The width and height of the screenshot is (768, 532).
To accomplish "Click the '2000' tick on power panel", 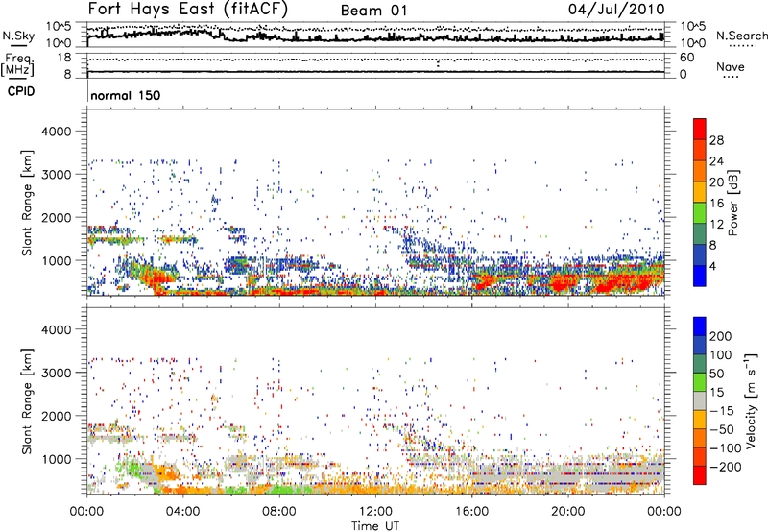I will (x=57, y=217).
